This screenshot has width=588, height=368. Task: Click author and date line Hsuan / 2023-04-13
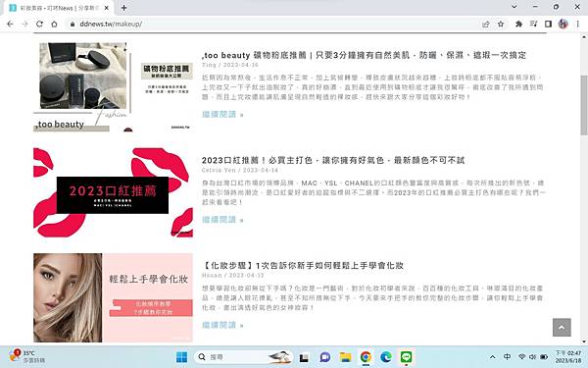[x=233, y=275]
